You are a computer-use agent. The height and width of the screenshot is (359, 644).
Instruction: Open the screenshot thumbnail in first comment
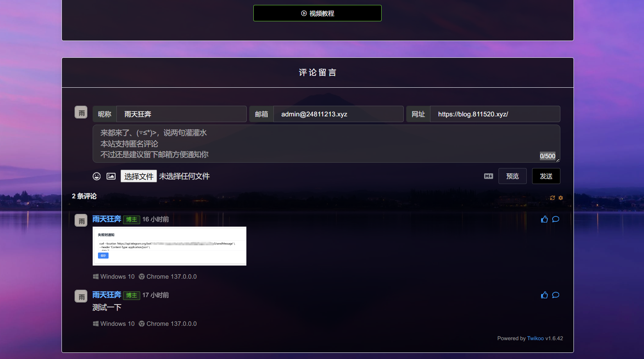169,246
